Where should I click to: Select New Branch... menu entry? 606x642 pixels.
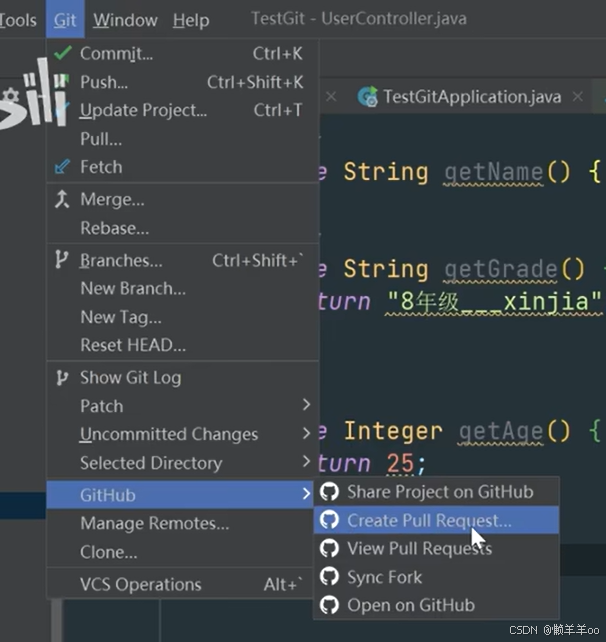[x=183, y=289]
